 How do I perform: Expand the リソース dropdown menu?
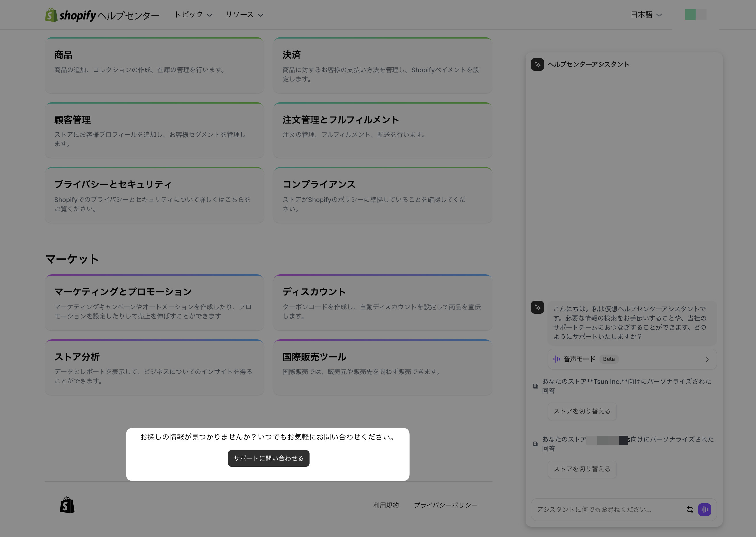pyautogui.click(x=244, y=15)
